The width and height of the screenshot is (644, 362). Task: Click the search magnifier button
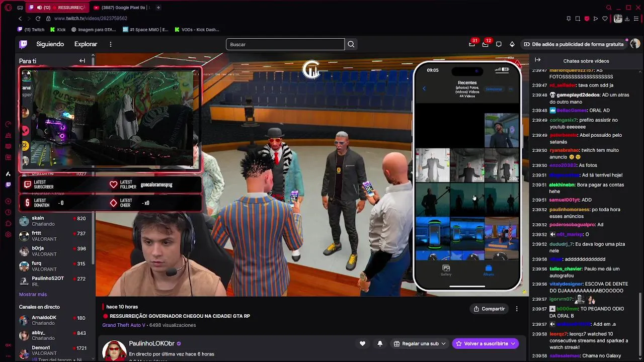tap(351, 44)
